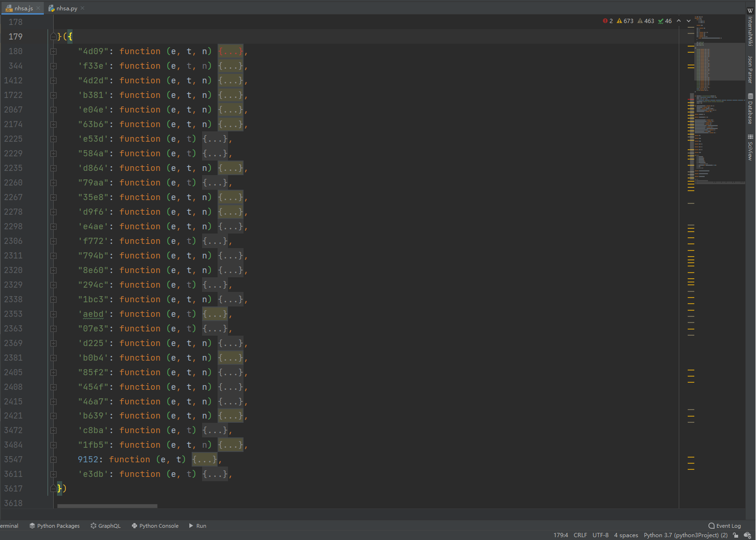
Task: Open the SciView tool window
Action: 751,147
